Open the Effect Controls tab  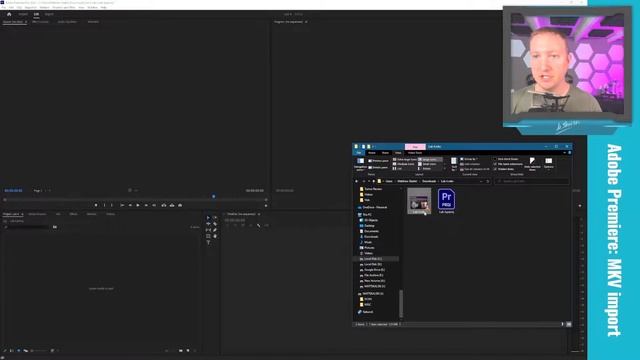pos(40,22)
